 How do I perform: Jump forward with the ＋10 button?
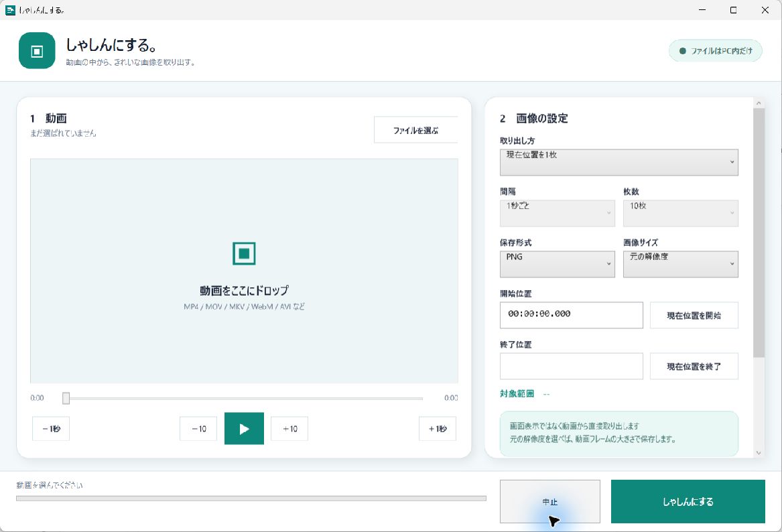(289, 429)
